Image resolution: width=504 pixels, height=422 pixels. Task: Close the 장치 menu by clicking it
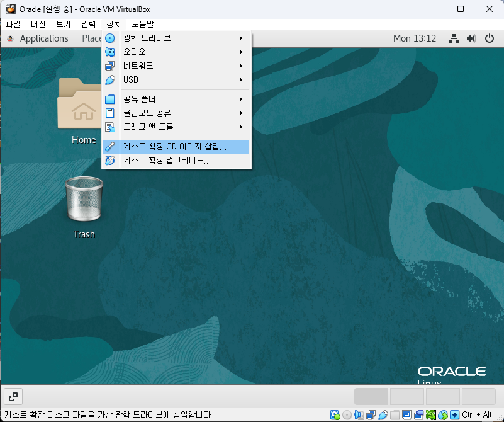(113, 24)
